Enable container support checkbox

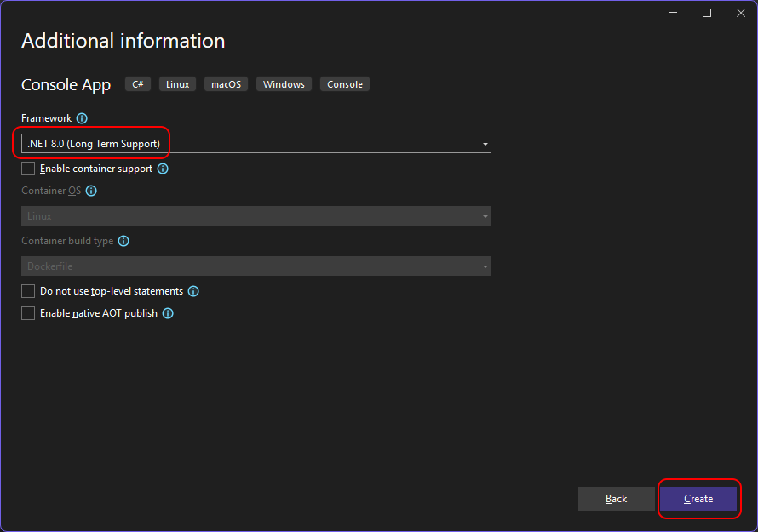click(x=28, y=169)
